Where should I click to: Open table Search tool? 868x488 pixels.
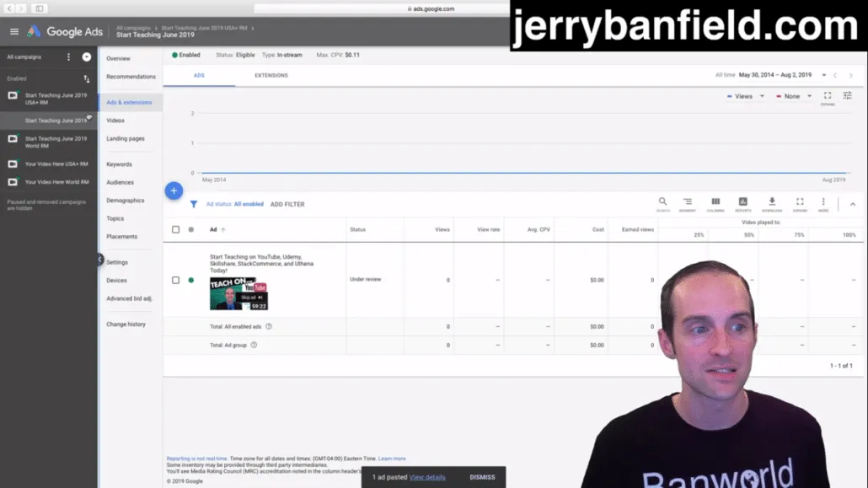click(662, 204)
